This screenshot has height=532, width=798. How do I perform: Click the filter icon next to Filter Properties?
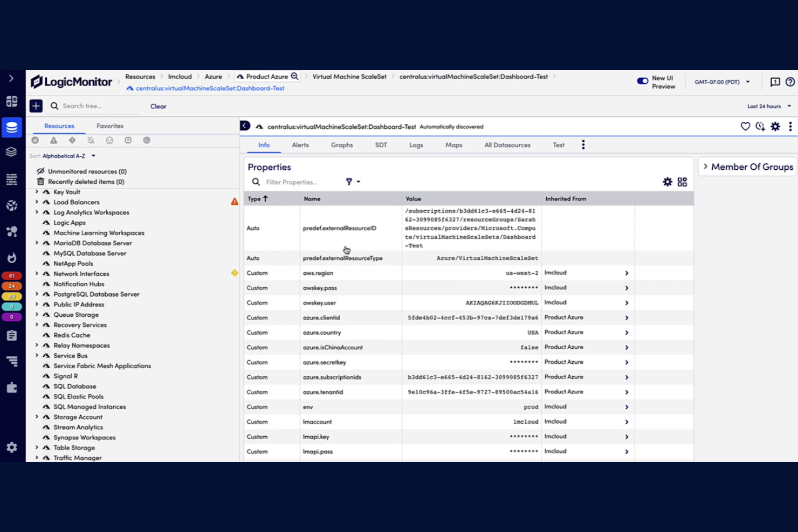click(349, 182)
